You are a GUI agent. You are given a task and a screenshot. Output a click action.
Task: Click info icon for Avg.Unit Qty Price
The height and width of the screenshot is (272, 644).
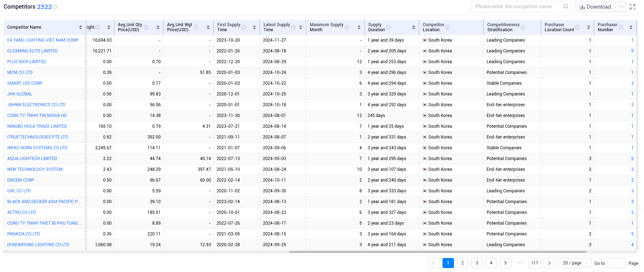click(x=146, y=27)
